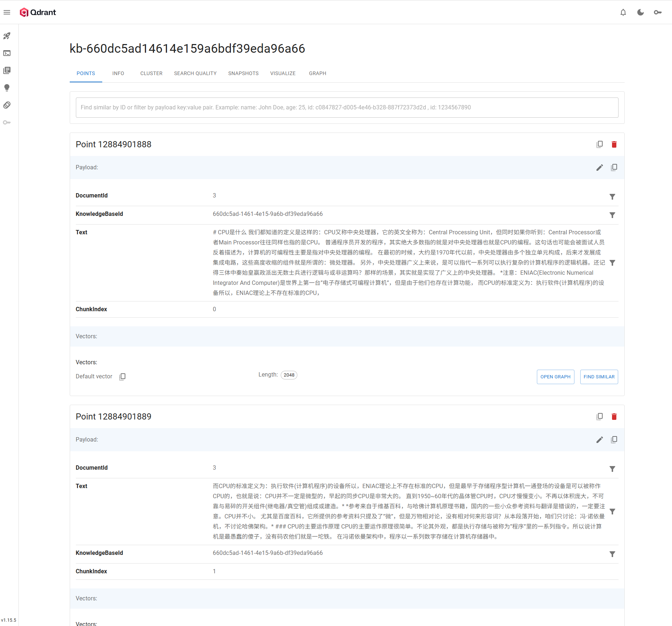Open the hamburger navigation menu
Viewport: 672px width, 626px height.
pyautogui.click(x=7, y=12)
